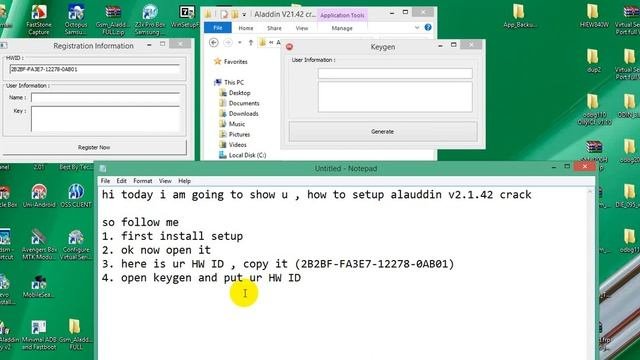
Task: Open the Octopus Samsung desktop shortcut
Action: click(76, 20)
